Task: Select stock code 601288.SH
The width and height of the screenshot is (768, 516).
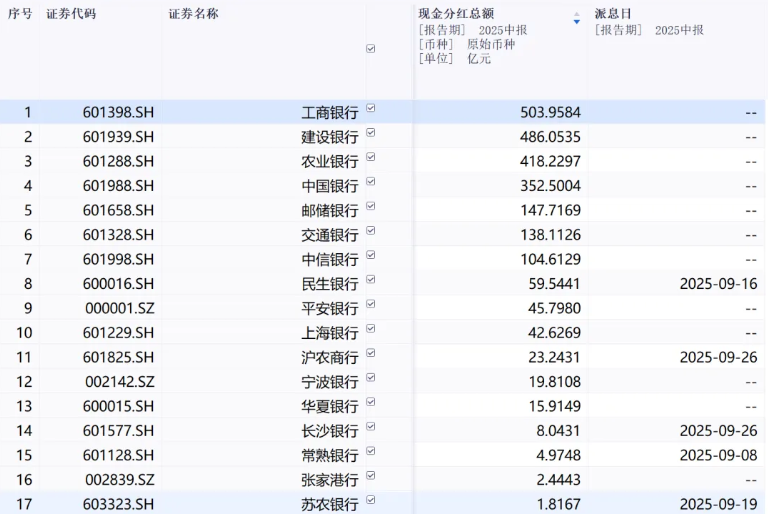Action: (x=118, y=162)
